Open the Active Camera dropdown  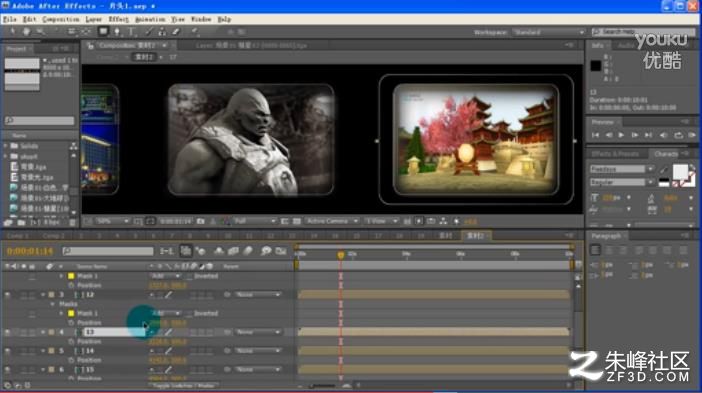(332, 221)
